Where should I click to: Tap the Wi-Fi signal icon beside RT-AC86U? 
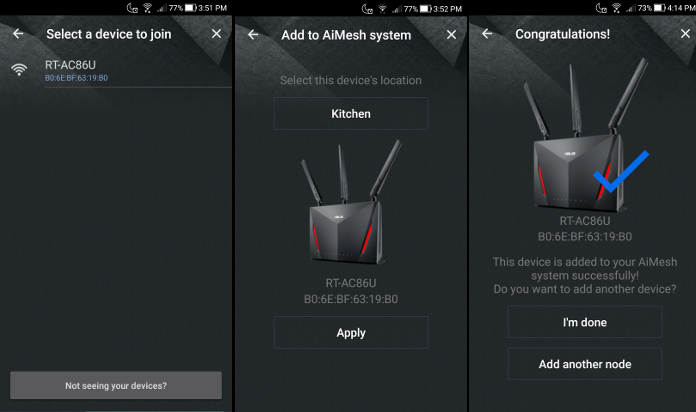coord(19,69)
